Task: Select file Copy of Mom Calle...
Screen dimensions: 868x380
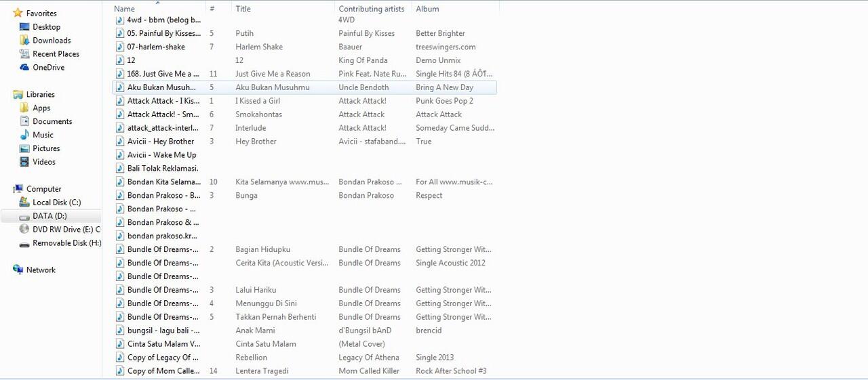Action: click(x=163, y=371)
